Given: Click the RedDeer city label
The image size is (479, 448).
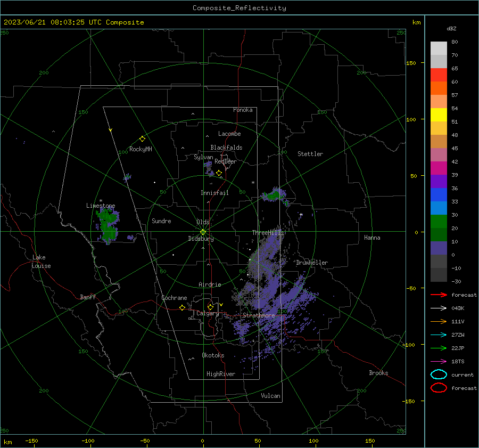Looking at the screenshot, I should click(x=226, y=161).
